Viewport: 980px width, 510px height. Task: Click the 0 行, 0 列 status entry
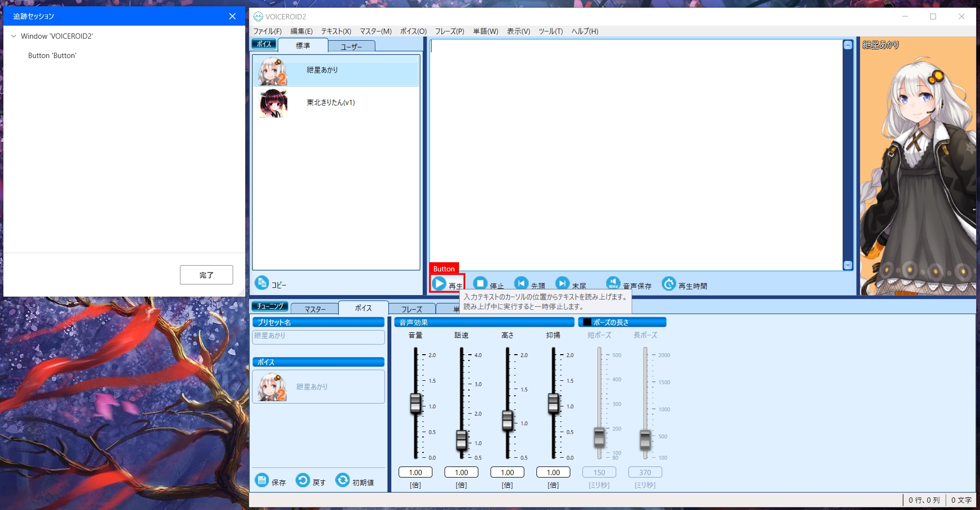pos(924,500)
